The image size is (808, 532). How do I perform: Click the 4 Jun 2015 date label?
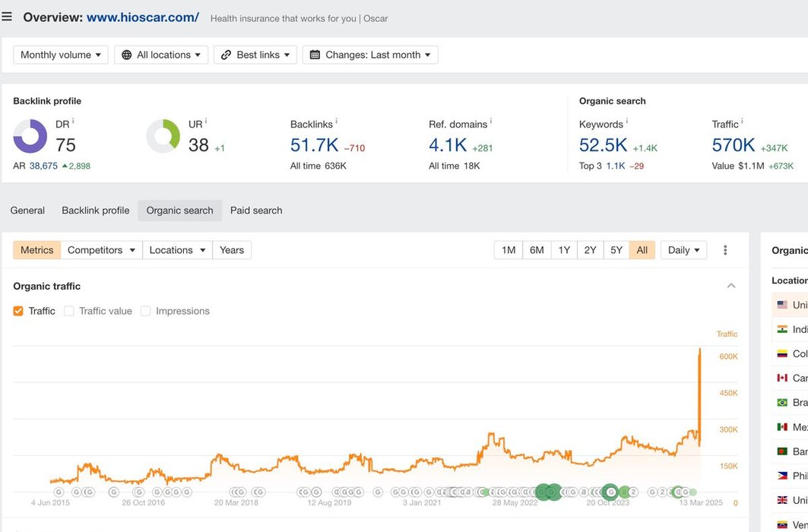[50, 502]
